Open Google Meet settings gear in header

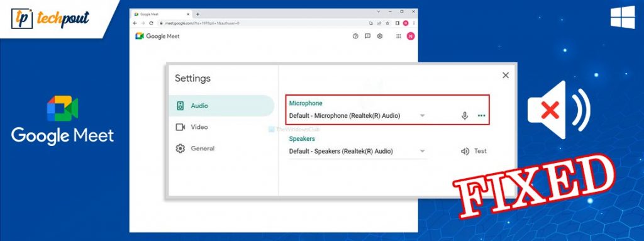point(380,36)
